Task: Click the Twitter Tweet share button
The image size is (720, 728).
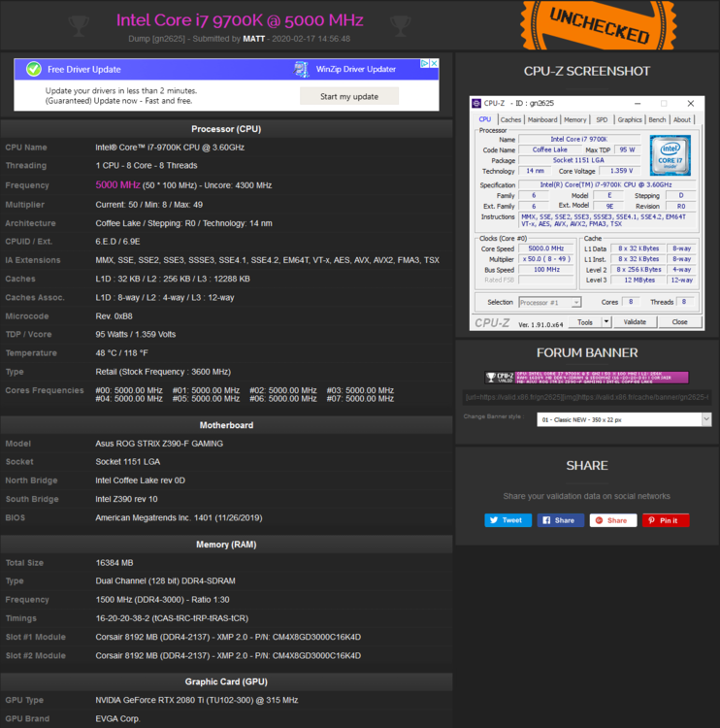Action: 507,520
